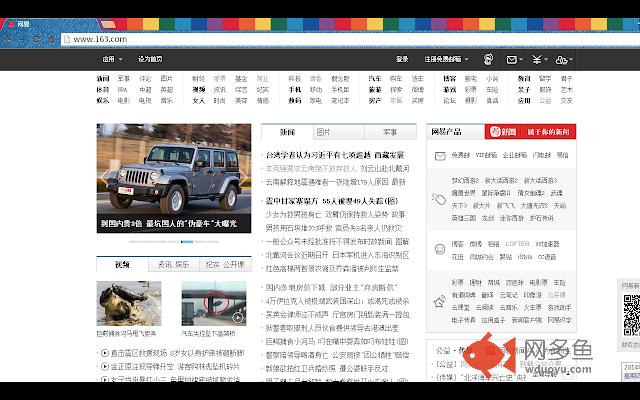Click the QR code on the right edge of the page
This screenshot has width=640, height=400.
pyautogui.click(x=631, y=316)
